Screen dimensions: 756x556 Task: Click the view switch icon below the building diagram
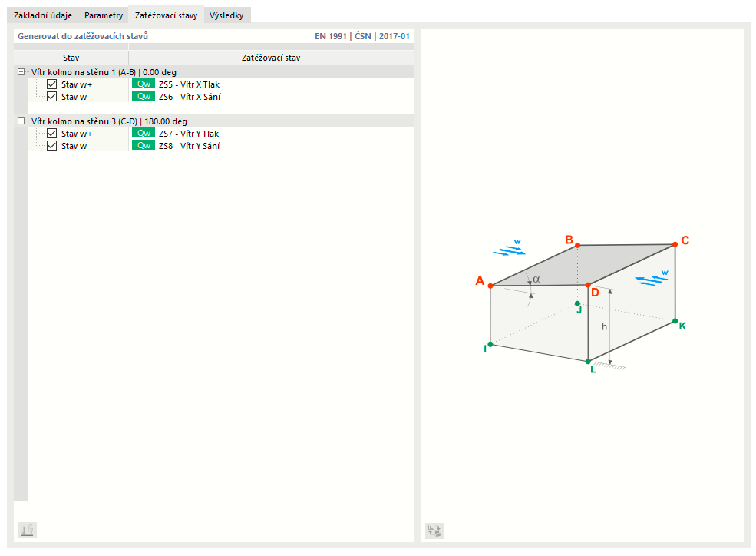pos(434,530)
